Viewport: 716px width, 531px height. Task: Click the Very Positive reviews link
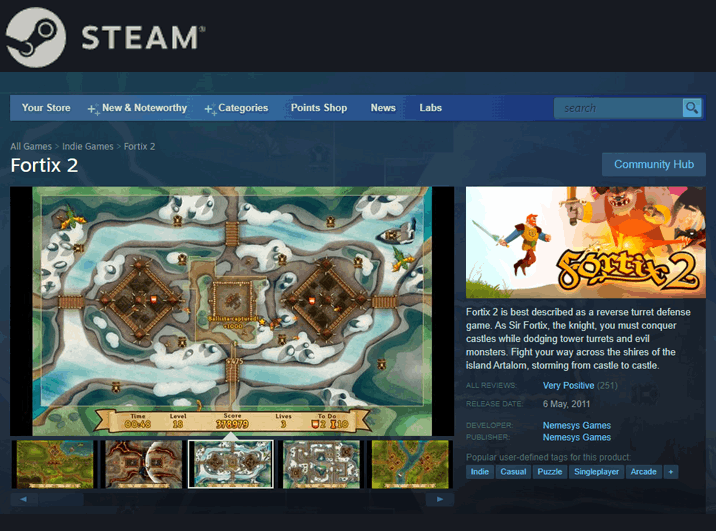568,385
